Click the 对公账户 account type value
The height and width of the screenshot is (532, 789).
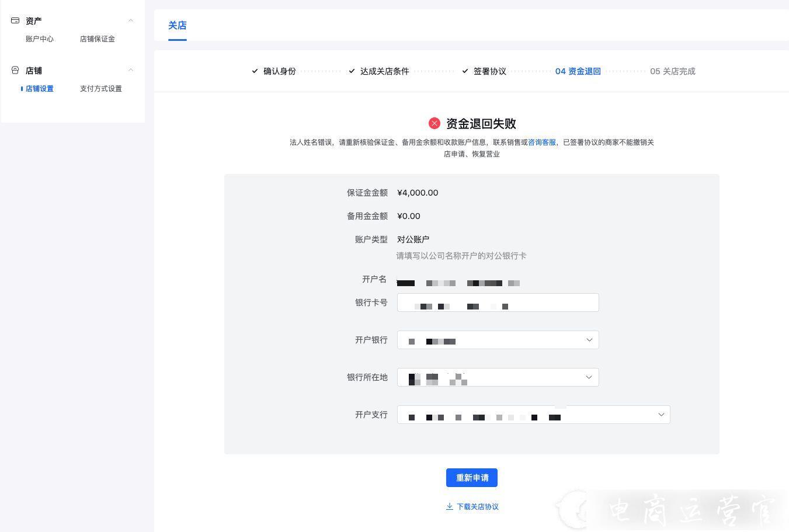413,239
